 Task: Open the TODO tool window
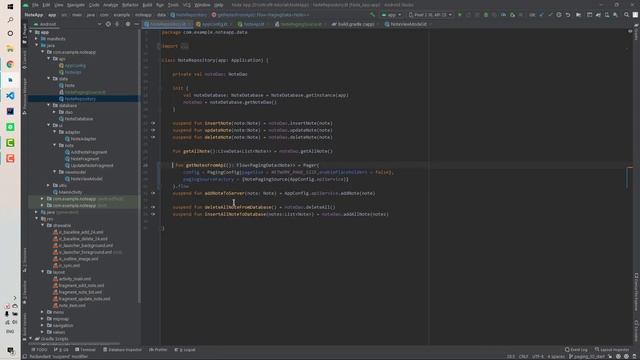click(40, 350)
